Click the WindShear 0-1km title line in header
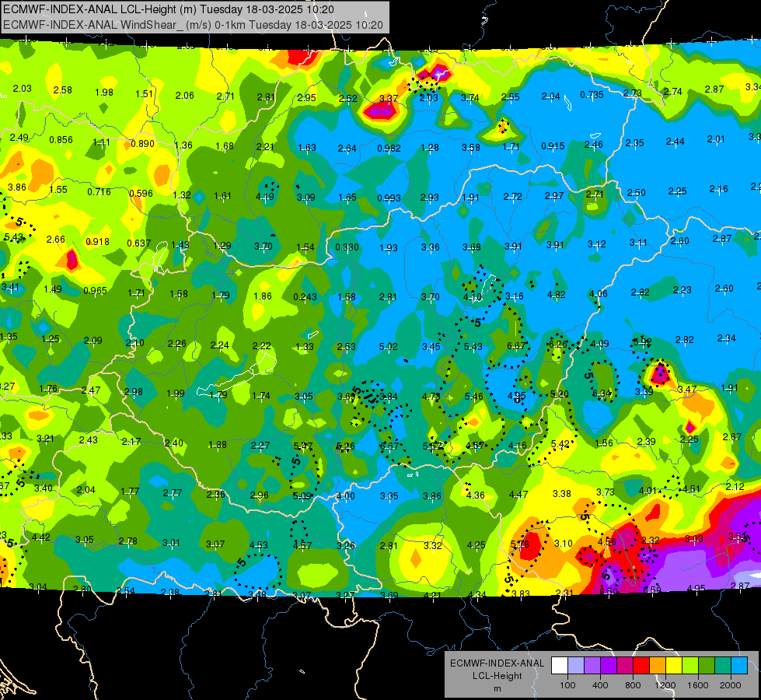Image resolution: width=761 pixels, height=700 pixels. coord(193,25)
